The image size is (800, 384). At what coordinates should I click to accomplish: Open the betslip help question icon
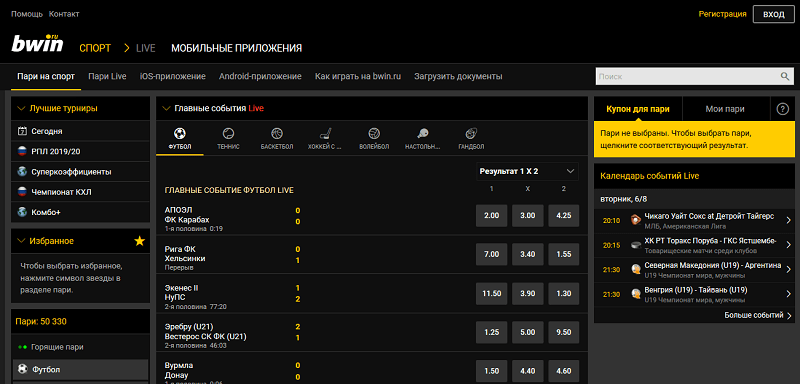(x=782, y=109)
